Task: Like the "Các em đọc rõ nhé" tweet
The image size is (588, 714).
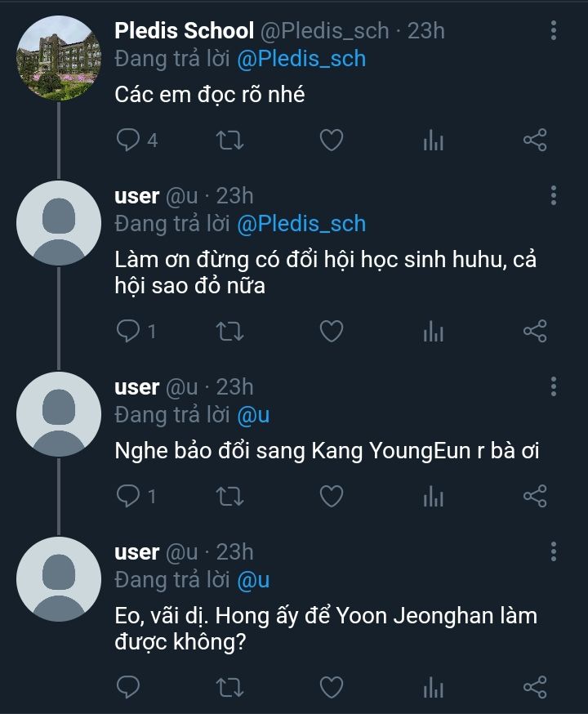Action: 331,141
